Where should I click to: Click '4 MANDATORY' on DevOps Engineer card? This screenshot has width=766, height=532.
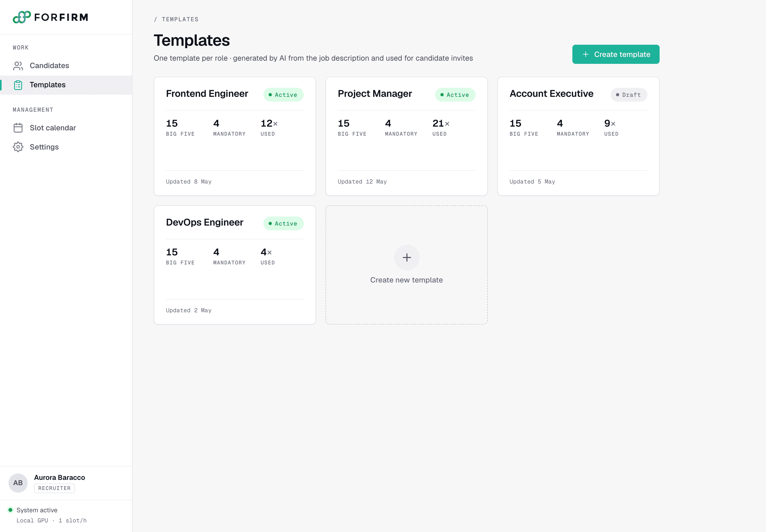229,256
